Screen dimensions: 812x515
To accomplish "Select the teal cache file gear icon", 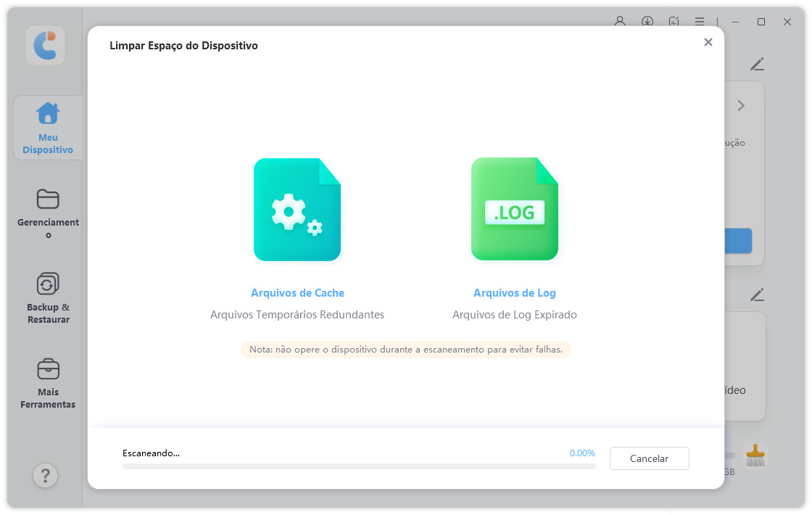I will pyautogui.click(x=297, y=210).
